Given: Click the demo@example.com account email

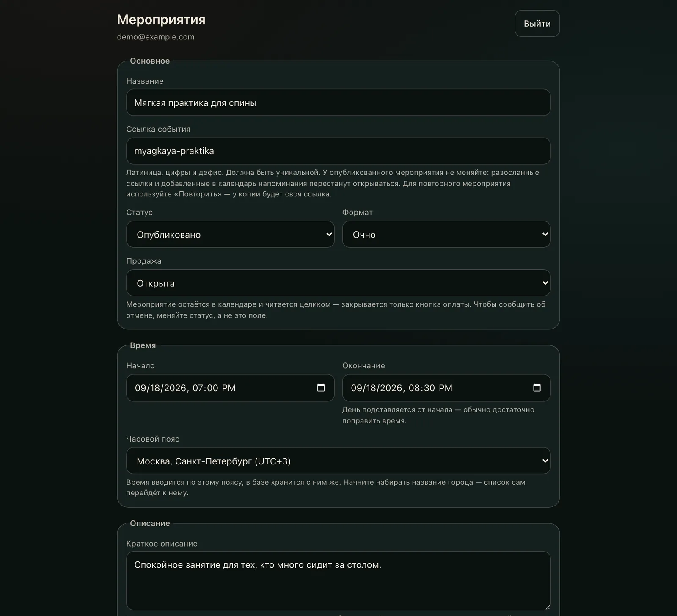Looking at the screenshot, I should coord(156,37).
